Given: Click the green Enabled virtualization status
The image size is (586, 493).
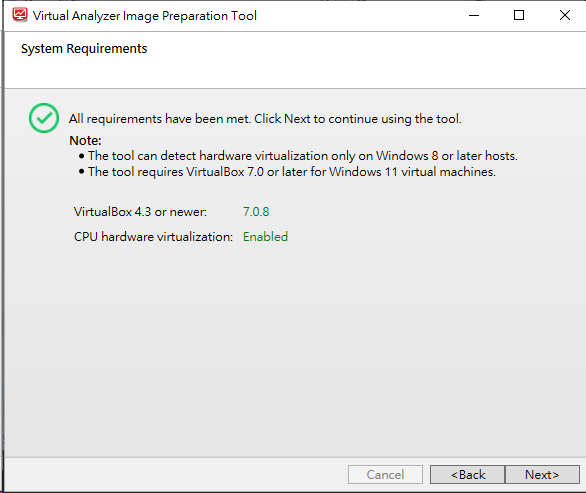Looking at the screenshot, I should (265, 237).
